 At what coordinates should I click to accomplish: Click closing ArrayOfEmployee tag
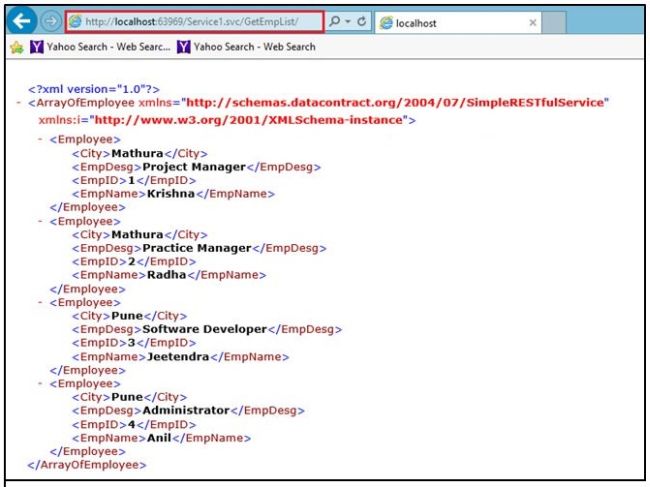(x=87, y=465)
